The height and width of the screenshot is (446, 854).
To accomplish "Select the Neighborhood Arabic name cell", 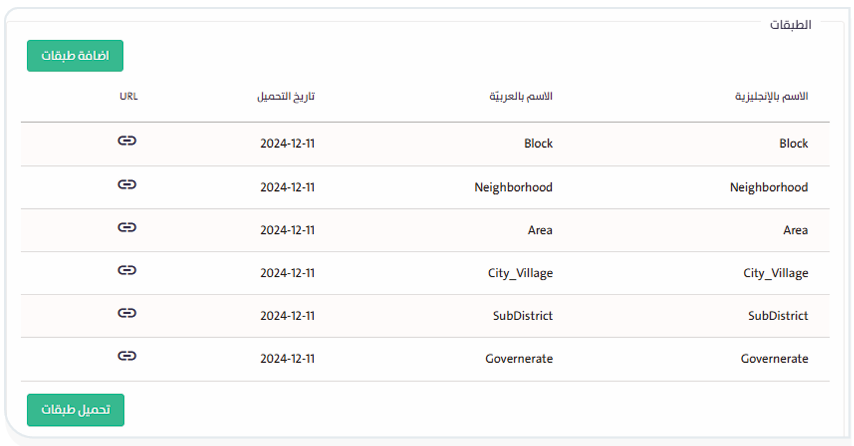I will click(x=513, y=187).
